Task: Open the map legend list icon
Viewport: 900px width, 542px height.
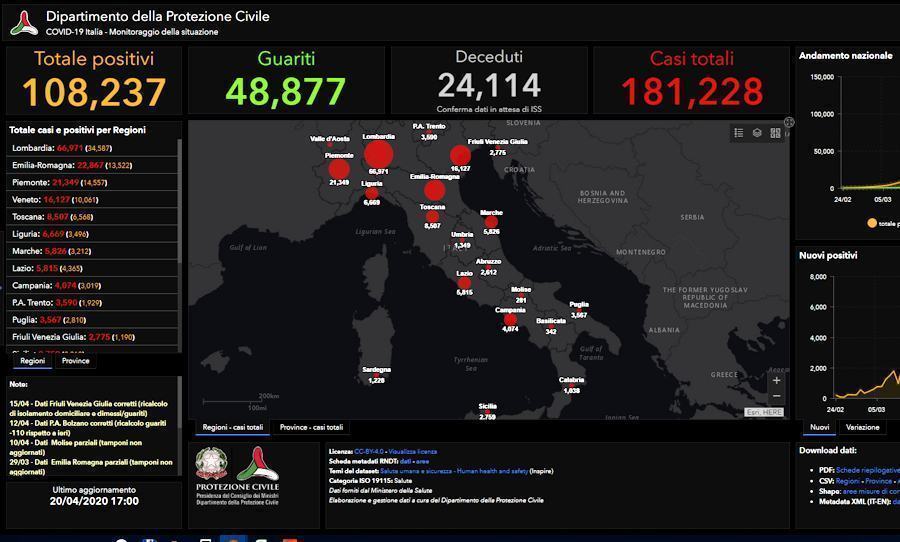Action: tap(739, 133)
